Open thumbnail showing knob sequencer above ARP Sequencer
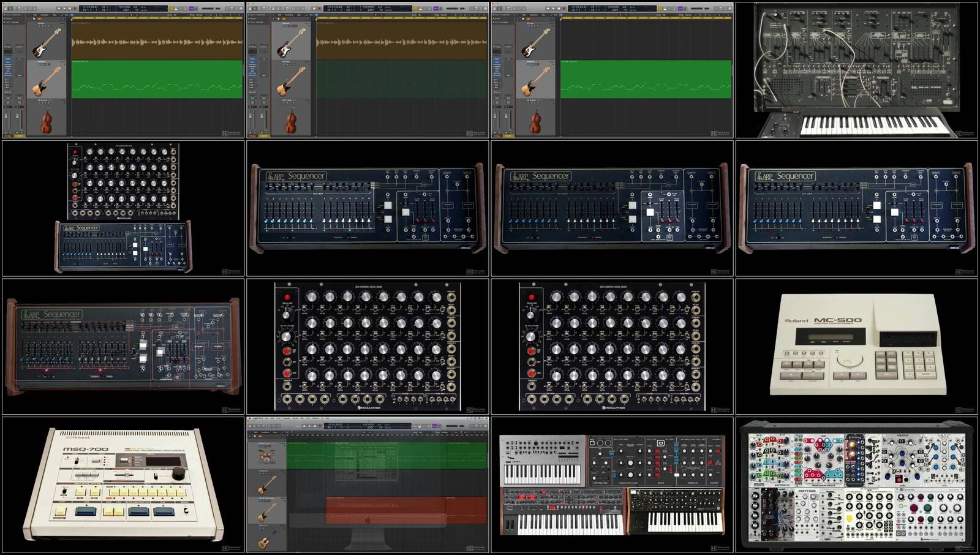980x555 pixels. (x=123, y=208)
